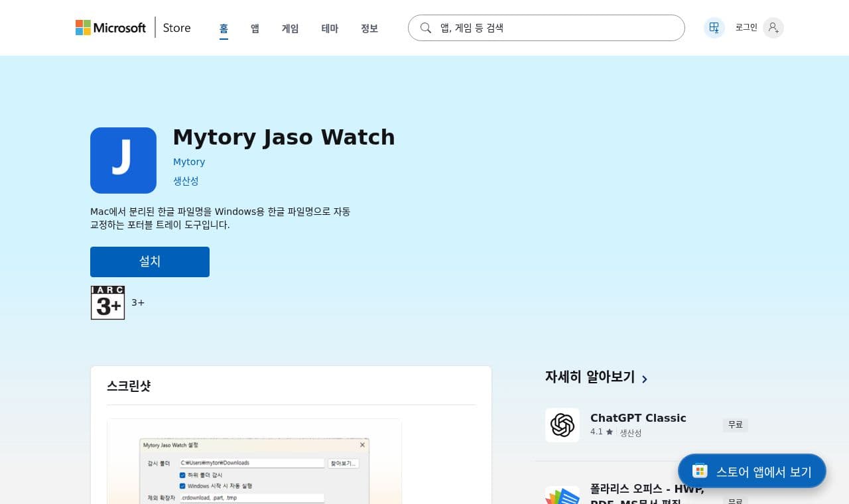Click 스토어 앱에서 보기 button
Screen dimensions: 849x504
coord(752,472)
